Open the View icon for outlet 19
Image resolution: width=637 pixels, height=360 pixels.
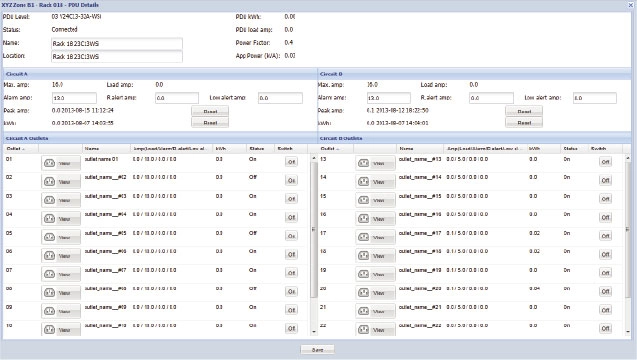pyautogui.click(x=375, y=274)
